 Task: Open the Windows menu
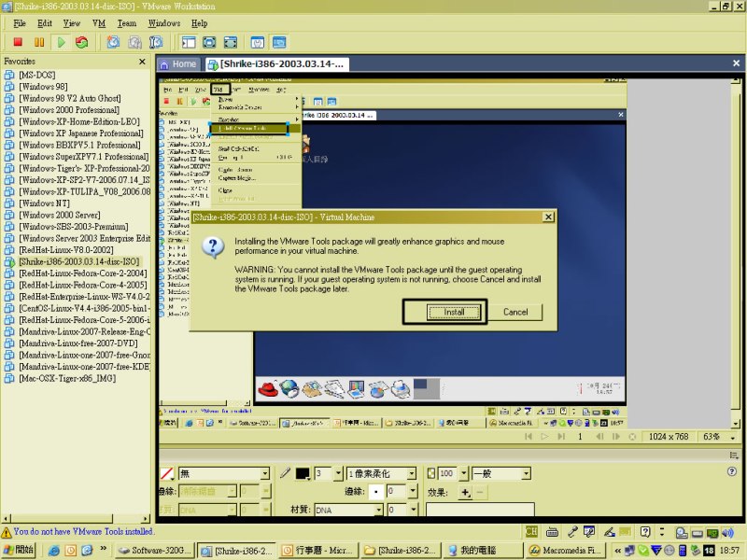pos(164,23)
